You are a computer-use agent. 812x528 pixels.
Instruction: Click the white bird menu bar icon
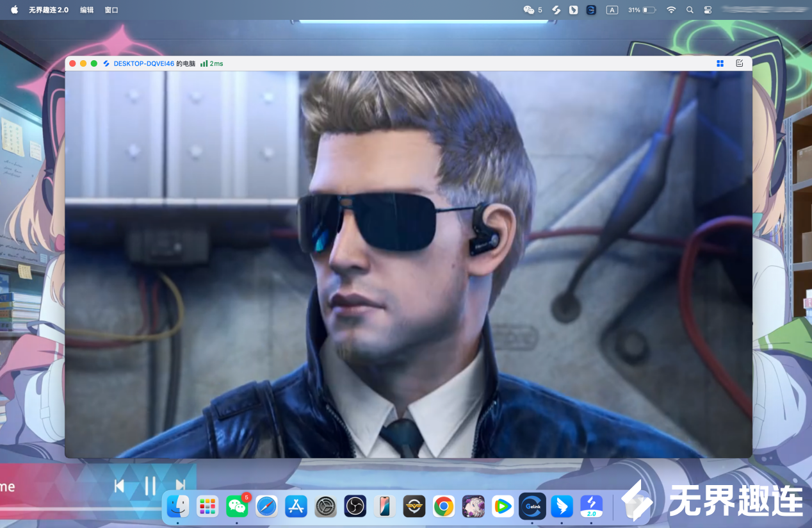574,10
